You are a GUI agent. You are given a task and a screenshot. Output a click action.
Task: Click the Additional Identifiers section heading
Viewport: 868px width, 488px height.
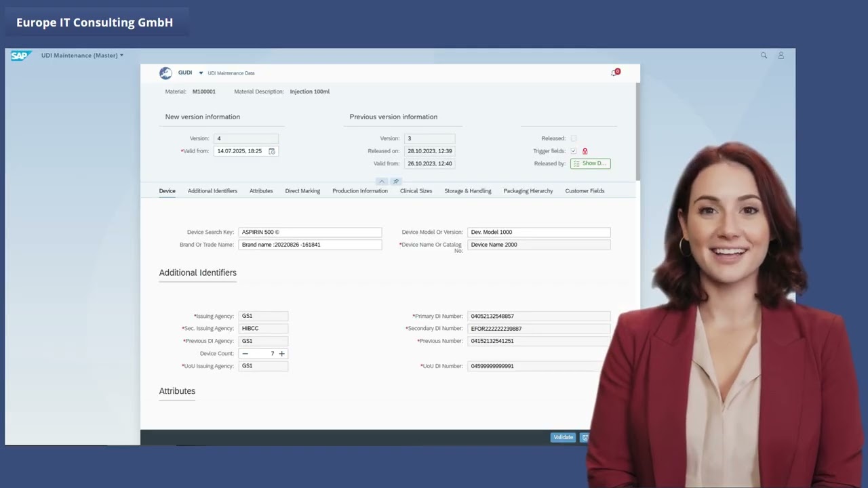click(x=197, y=272)
